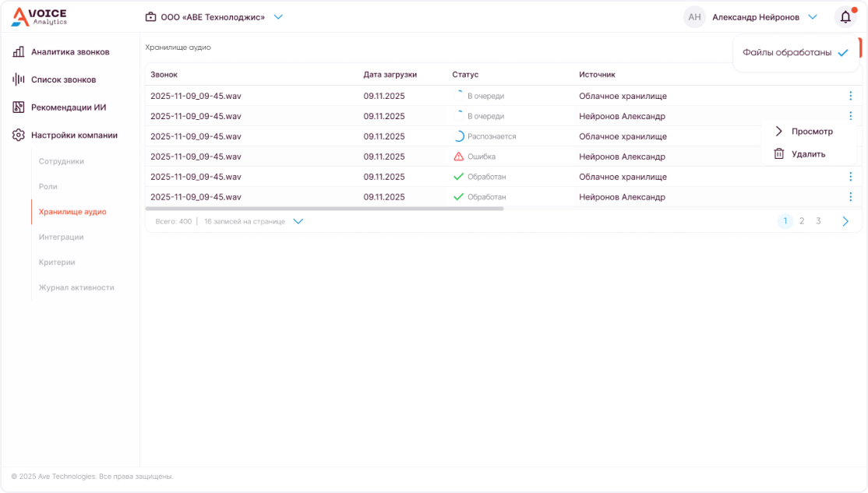The width and height of the screenshot is (868, 493).
Task: Expand the ООО «АВЕ Технолоджис» company dropdown
Action: coord(278,16)
